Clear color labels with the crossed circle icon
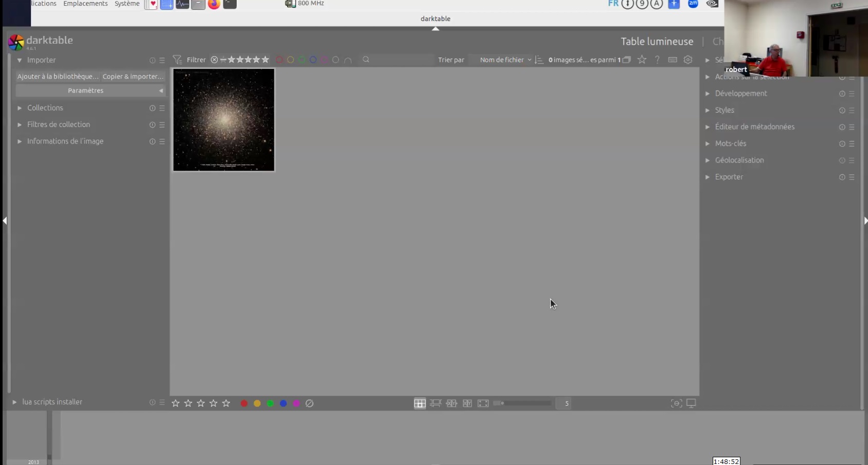This screenshot has height=465, width=868. tap(309, 403)
